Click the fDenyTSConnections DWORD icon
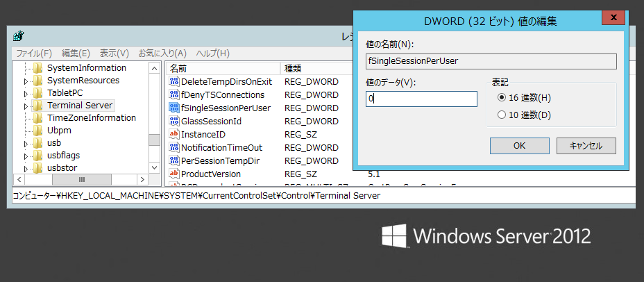Viewport: 644px width, 282px height. tap(174, 95)
